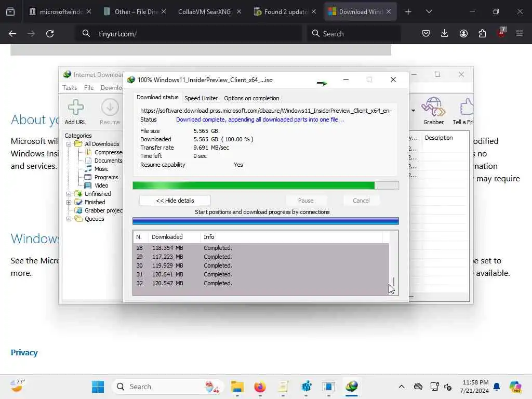Open a new Firefox tab
The image size is (532, 399).
point(408,12)
